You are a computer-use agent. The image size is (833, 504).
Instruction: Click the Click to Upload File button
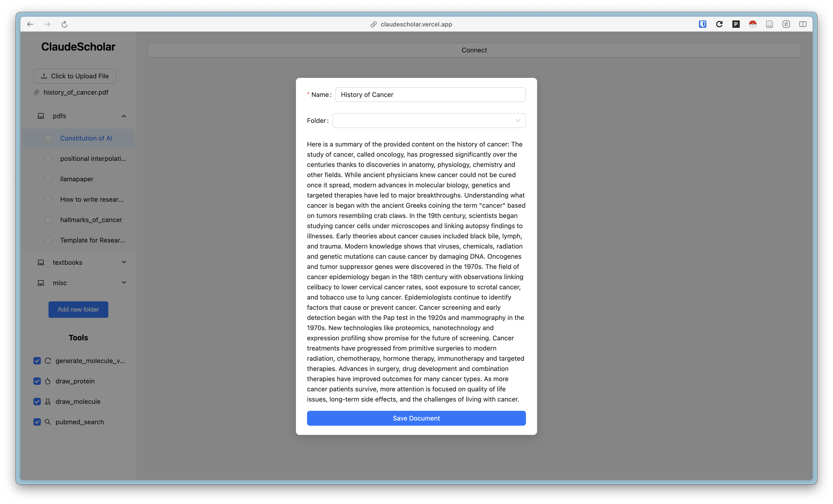click(75, 76)
